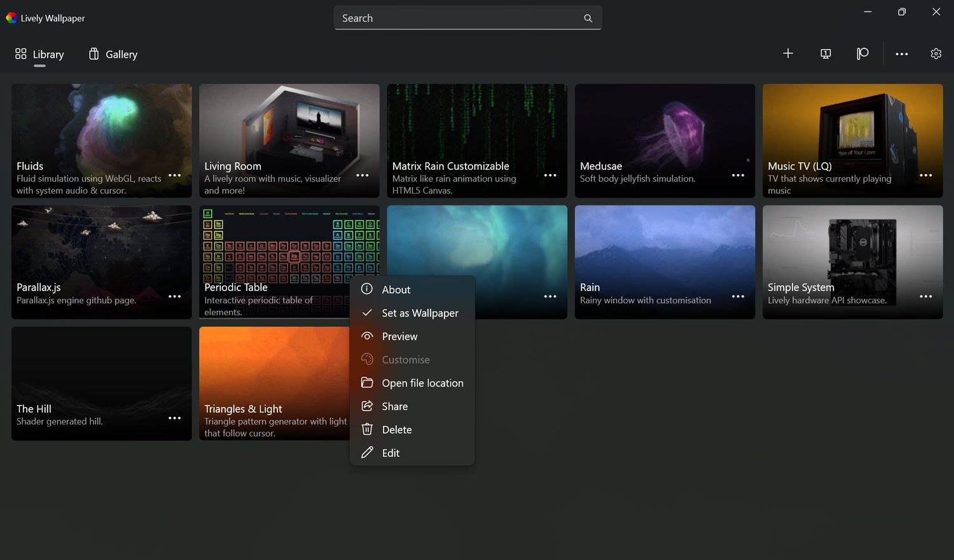
Task: Switch to the Gallery tab
Action: pyautogui.click(x=113, y=55)
